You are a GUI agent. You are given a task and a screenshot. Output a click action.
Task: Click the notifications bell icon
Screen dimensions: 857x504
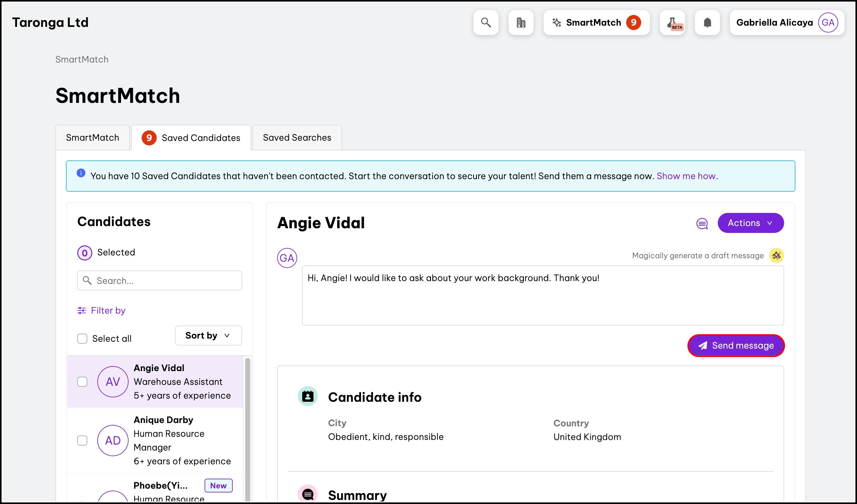(707, 23)
